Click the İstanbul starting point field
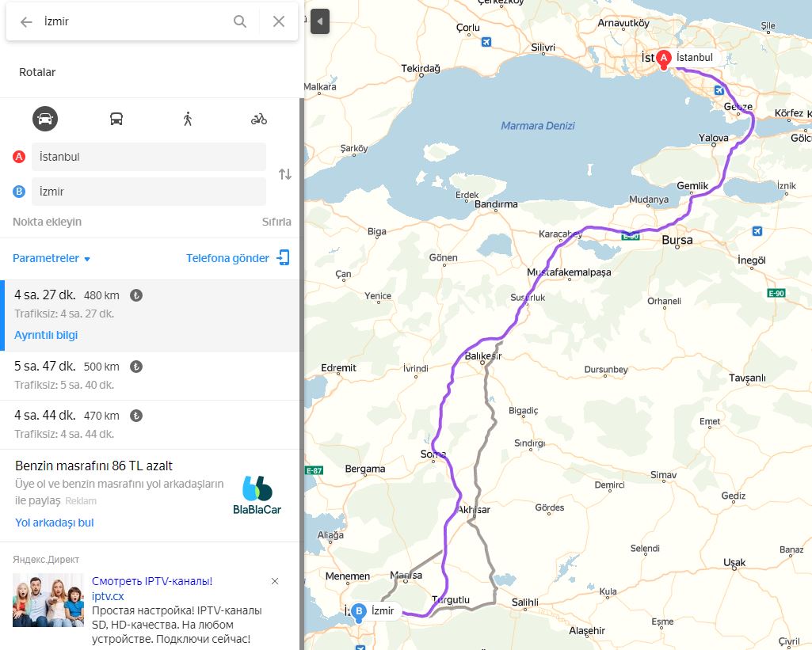 pyautogui.click(x=149, y=157)
